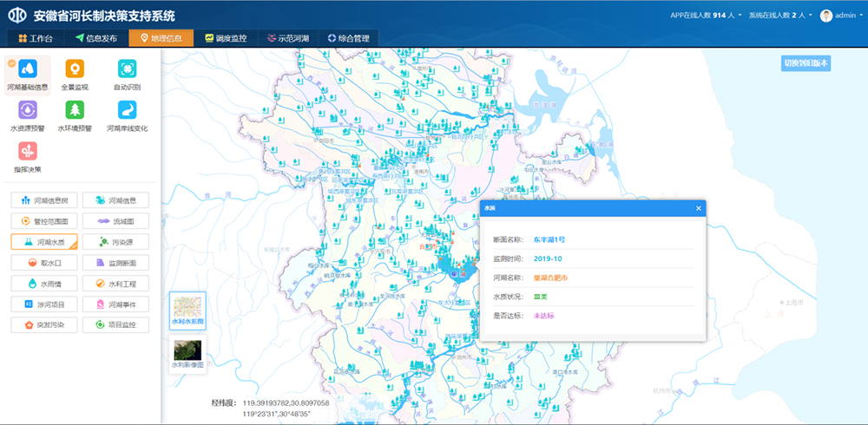Expand the APP在线人数 dropdown
Image resolution: width=868 pixels, height=425 pixels.
[706, 16]
